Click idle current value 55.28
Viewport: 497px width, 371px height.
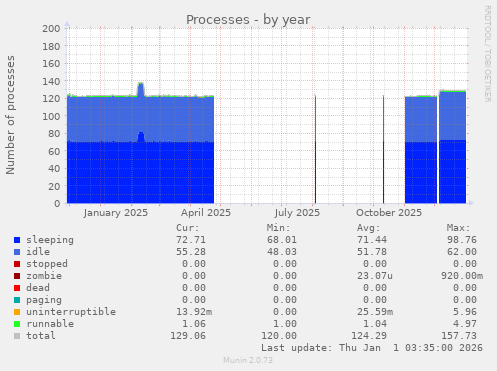point(191,252)
